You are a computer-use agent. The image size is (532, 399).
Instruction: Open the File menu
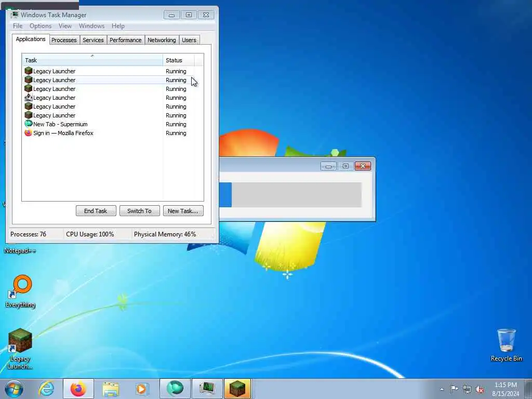18,26
